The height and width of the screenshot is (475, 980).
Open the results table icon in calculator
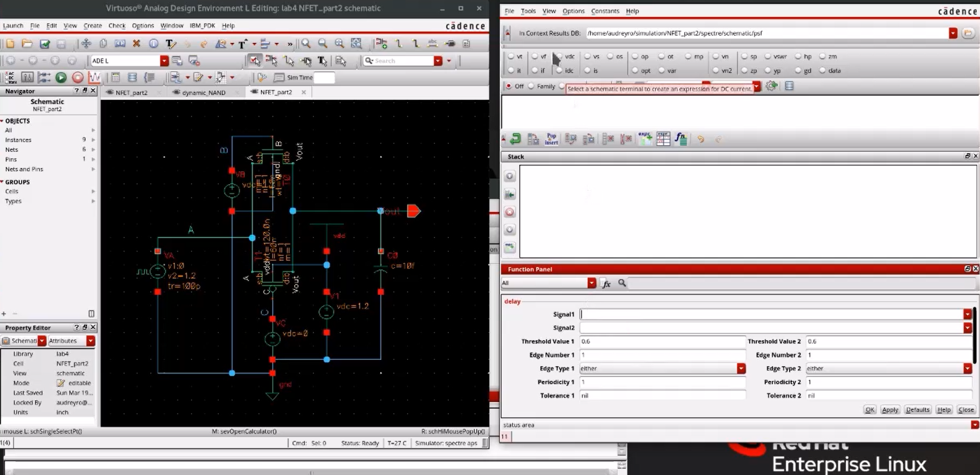coord(663,139)
